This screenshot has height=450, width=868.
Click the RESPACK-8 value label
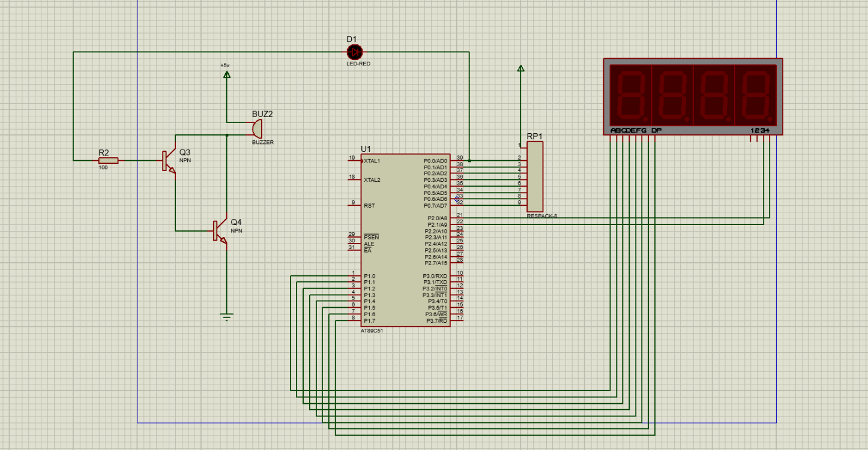(541, 216)
